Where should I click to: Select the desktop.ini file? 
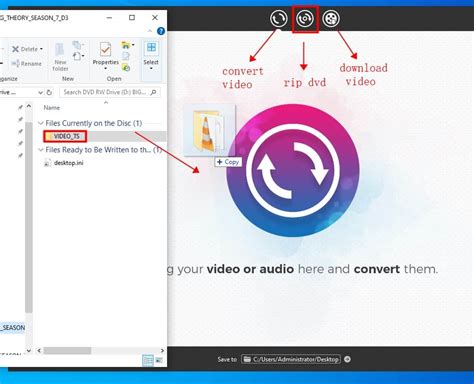[x=64, y=163]
